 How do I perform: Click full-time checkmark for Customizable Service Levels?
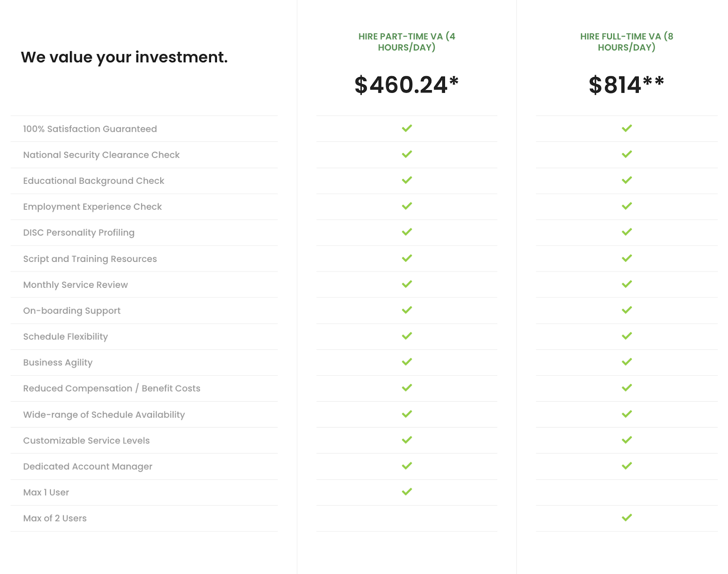(627, 440)
